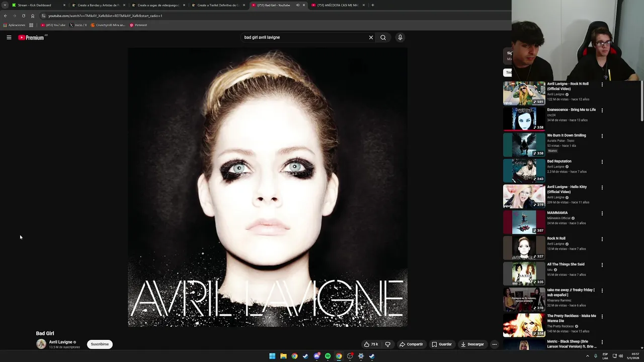
Task: Clear the search box with the X
Action: pyautogui.click(x=371, y=37)
